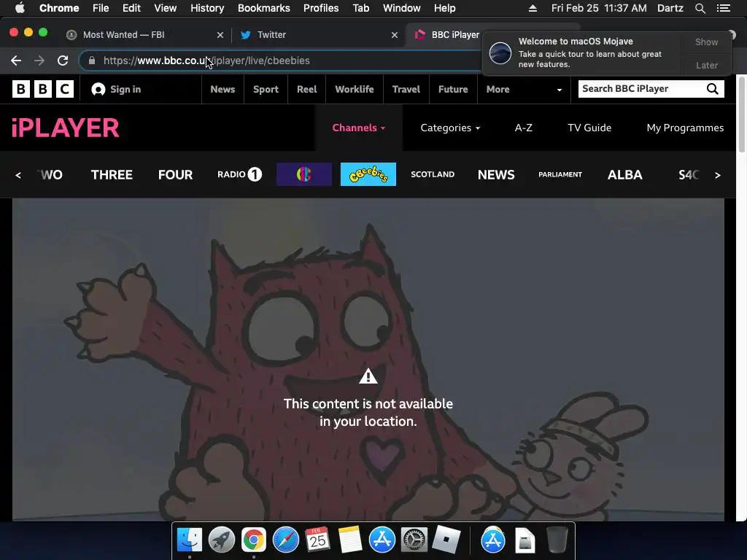Click the eject icon in menu bar
The height and width of the screenshot is (560, 747).
pos(533,8)
